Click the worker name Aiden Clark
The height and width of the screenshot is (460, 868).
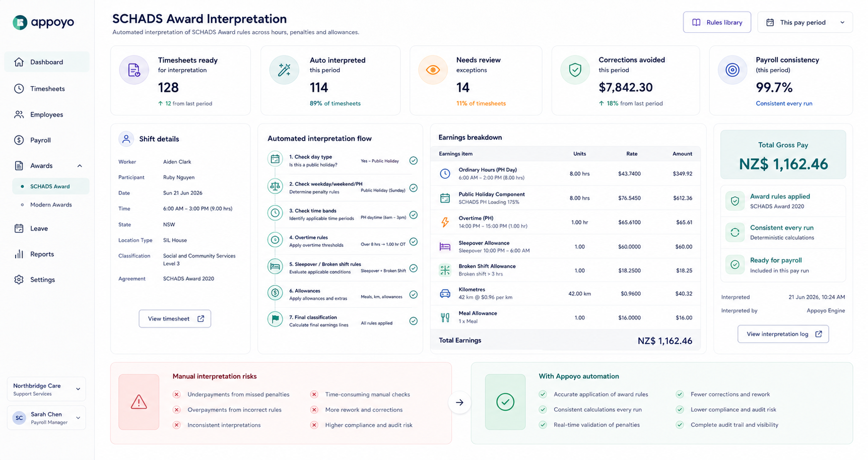(x=177, y=162)
